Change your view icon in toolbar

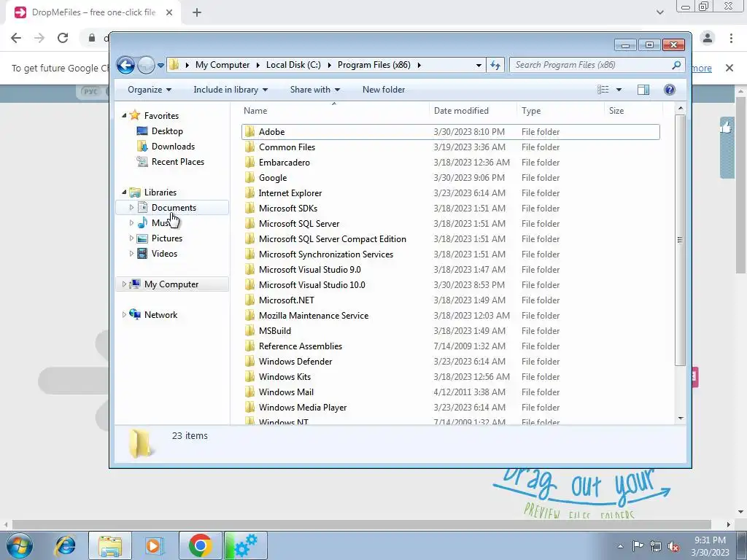[603, 90]
